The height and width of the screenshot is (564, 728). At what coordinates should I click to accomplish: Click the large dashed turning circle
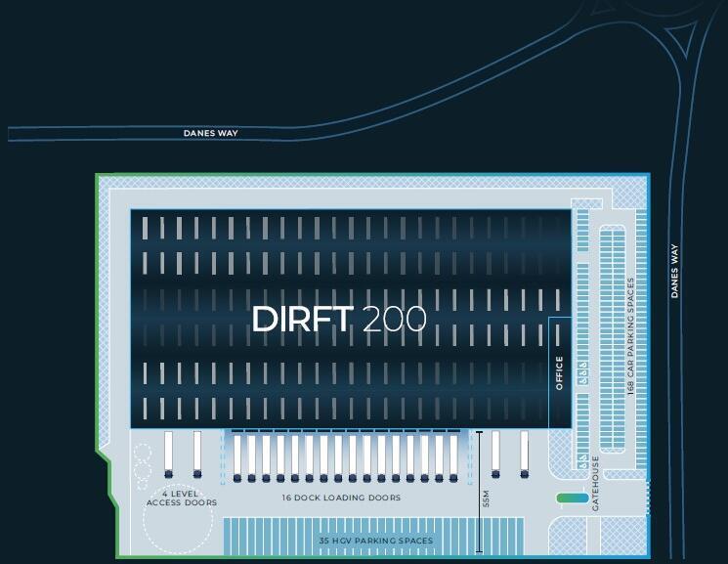[178, 520]
